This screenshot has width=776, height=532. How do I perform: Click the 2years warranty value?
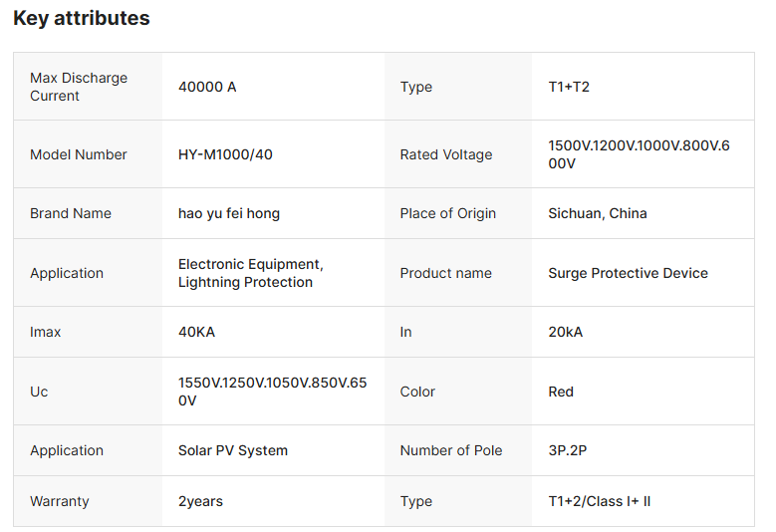200,501
